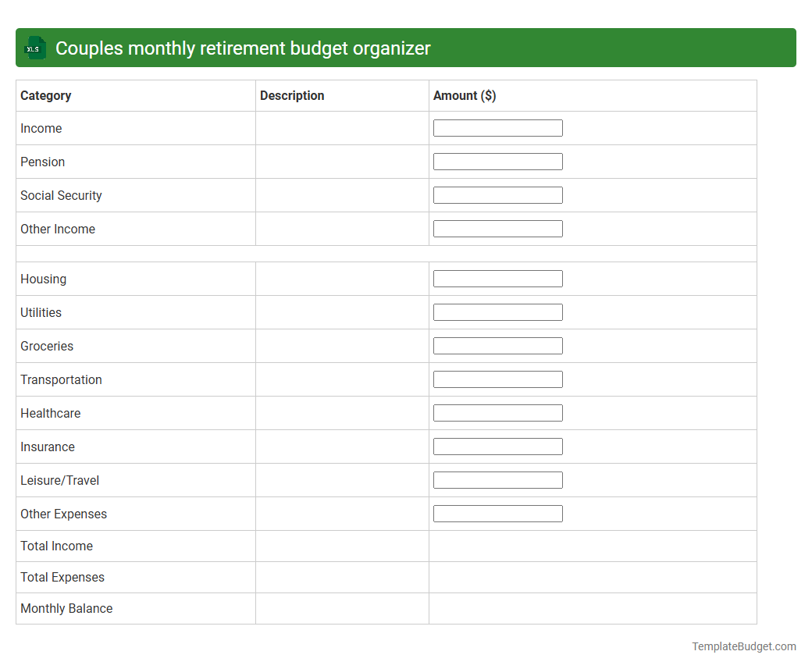Viewport: 812px width, 669px height.
Task: Click the Social Security amount box
Action: pos(497,194)
